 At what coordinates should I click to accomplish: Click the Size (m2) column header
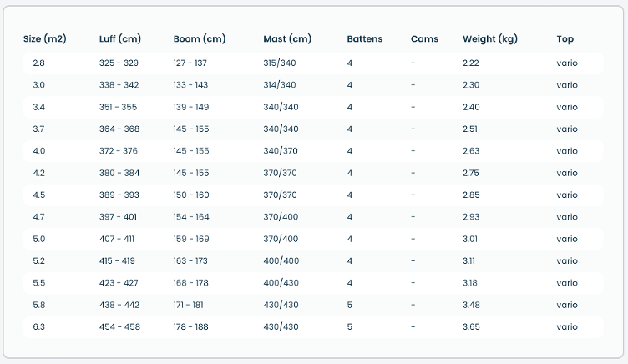click(x=45, y=39)
